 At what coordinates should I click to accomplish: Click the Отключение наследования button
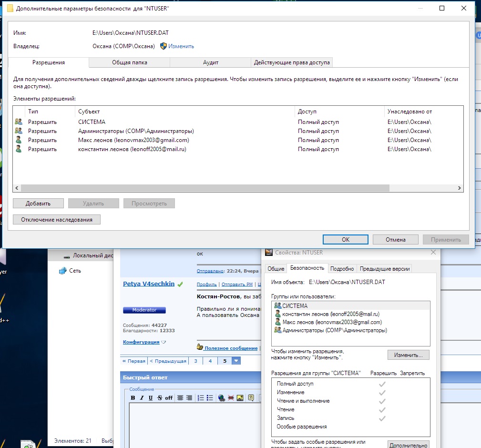point(56,219)
